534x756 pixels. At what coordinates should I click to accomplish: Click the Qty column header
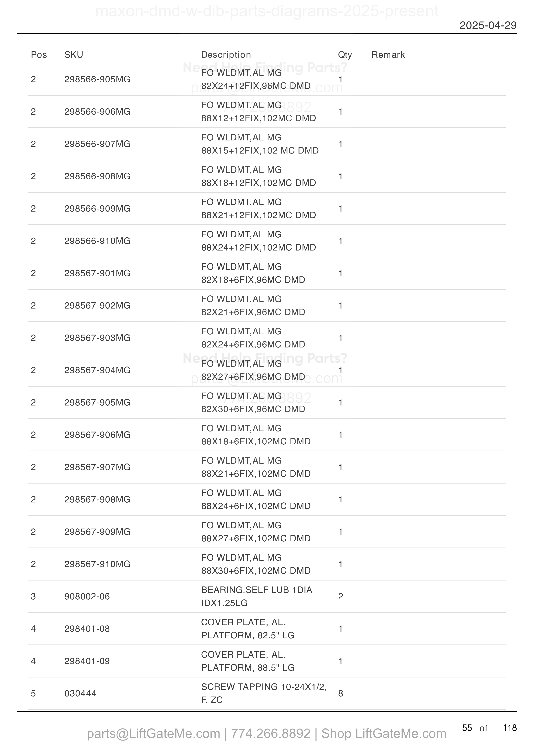(345, 55)
